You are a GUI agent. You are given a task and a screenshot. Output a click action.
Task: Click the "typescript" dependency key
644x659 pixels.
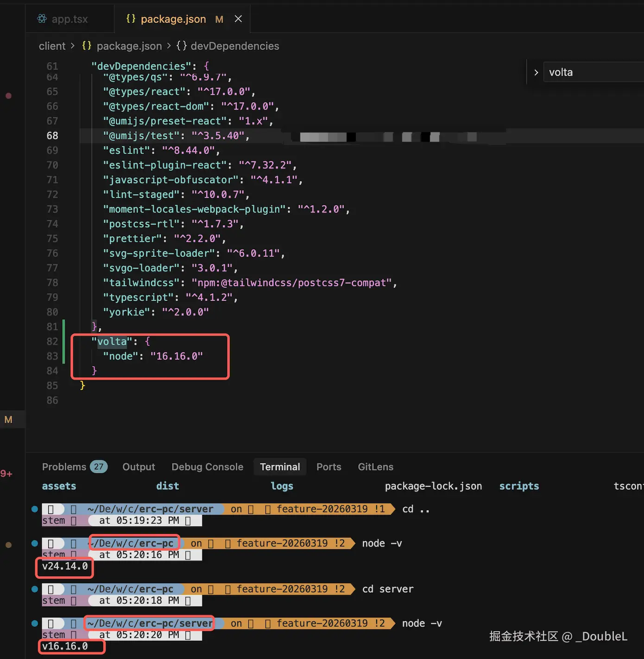click(x=138, y=298)
